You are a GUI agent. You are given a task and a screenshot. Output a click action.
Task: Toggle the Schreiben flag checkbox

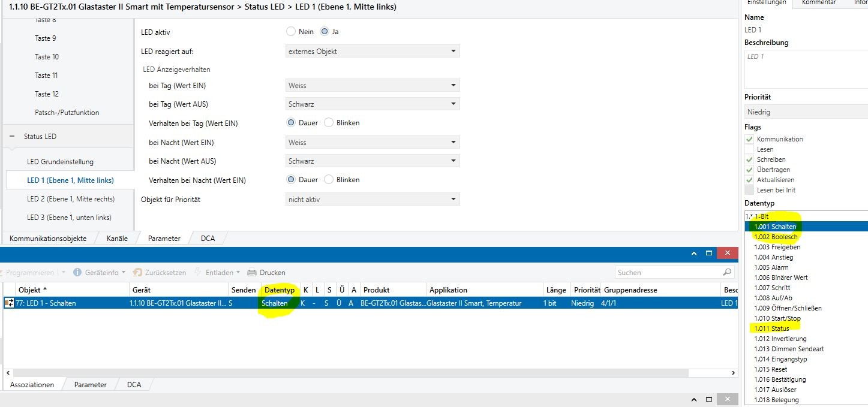click(749, 159)
